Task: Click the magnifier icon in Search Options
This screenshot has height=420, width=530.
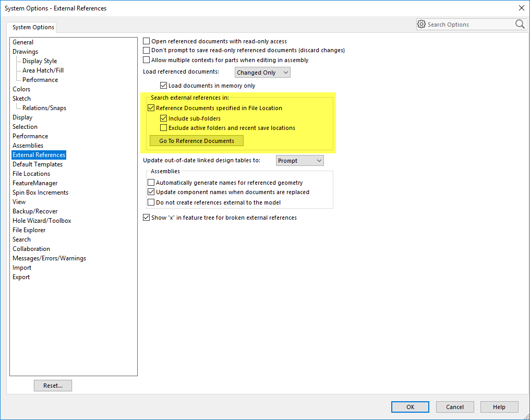Action: click(520, 24)
